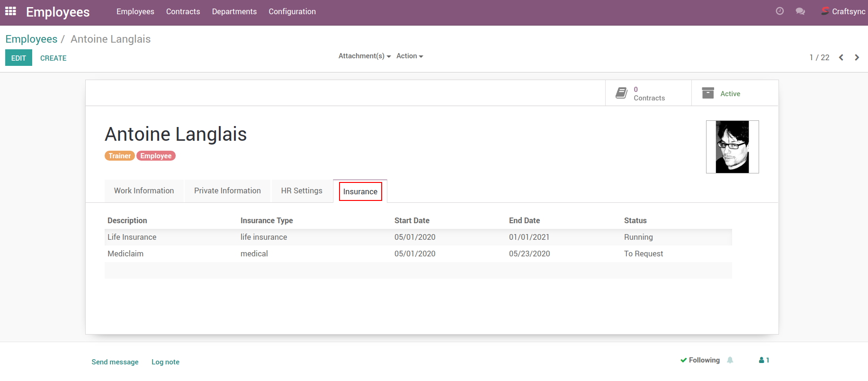The width and height of the screenshot is (868, 381).
Task: Switch to the Private Information tab
Action: (227, 190)
